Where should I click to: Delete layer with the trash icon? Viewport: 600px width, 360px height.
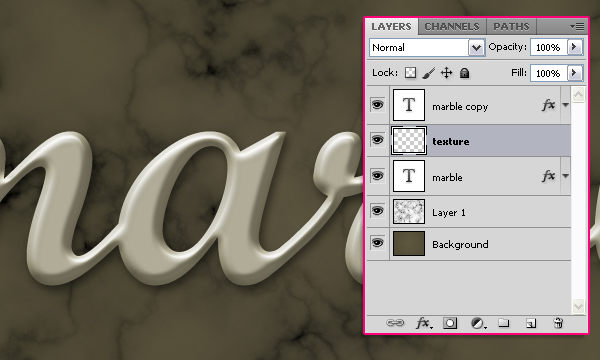point(558,323)
